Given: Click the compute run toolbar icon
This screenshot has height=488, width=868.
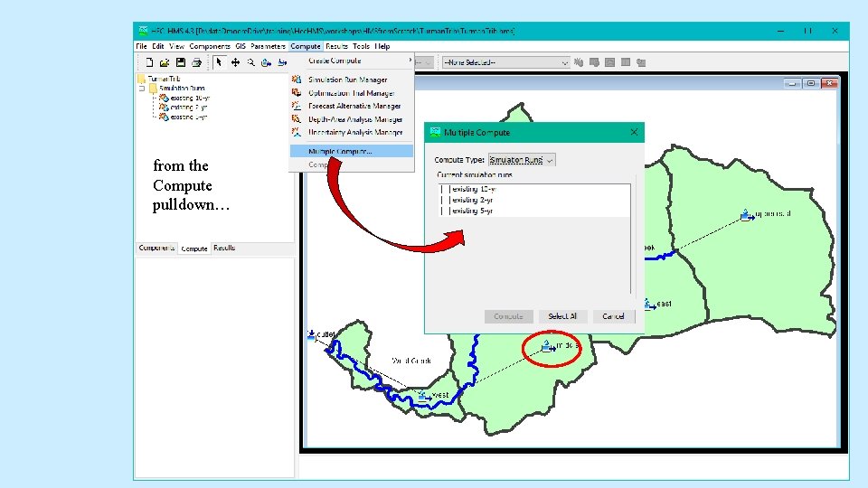Looking at the screenshot, I should coord(579,62).
